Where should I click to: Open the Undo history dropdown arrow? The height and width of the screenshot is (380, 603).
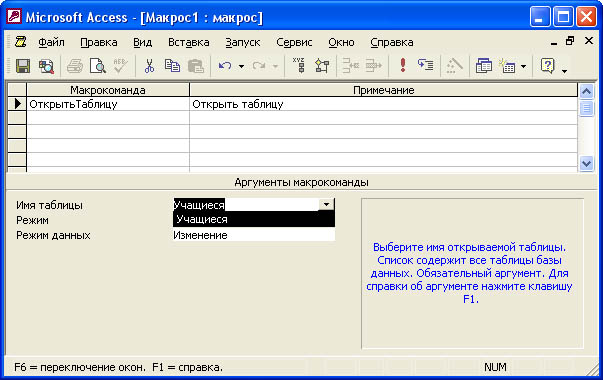click(241, 66)
